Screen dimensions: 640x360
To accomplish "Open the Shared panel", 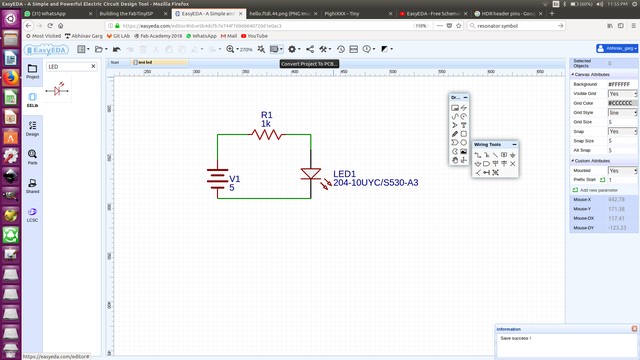I will point(33,186).
